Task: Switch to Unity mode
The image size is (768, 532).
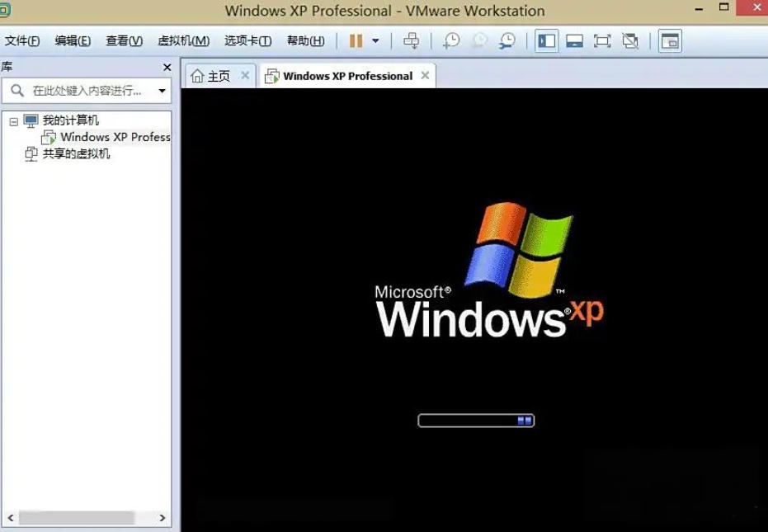Action: point(630,40)
